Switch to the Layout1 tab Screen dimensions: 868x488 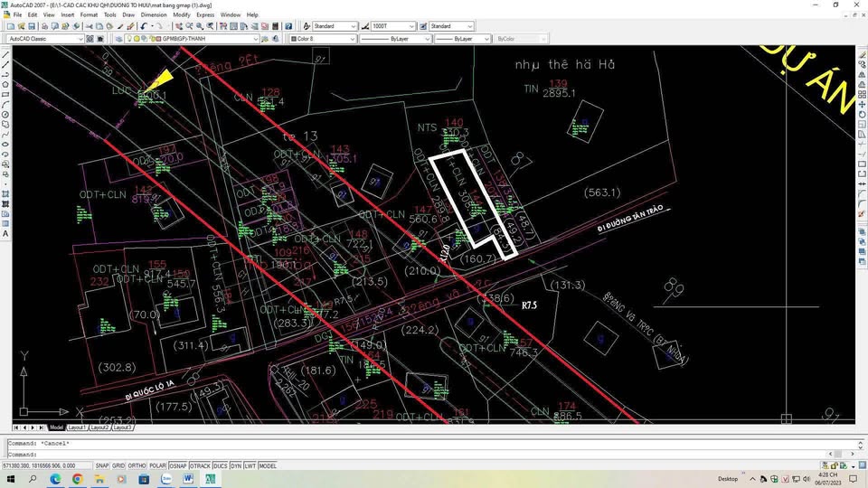tap(77, 427)
